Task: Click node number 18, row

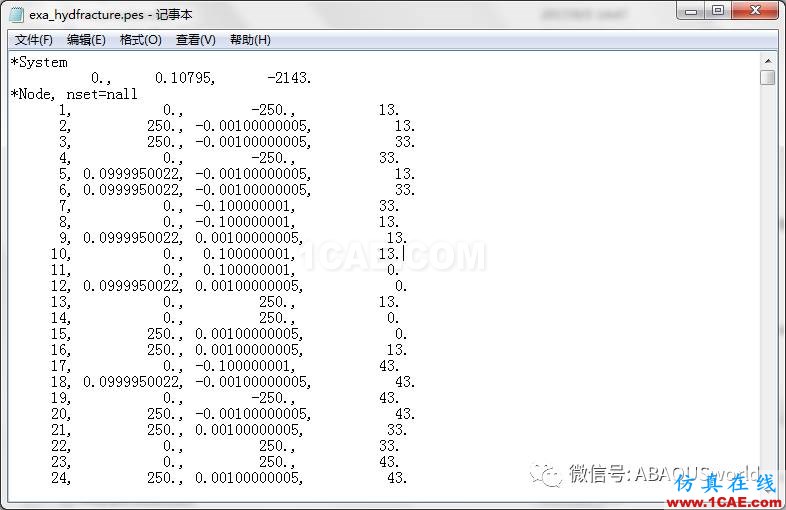Action: pyautogui.click(x=233, y=382)
